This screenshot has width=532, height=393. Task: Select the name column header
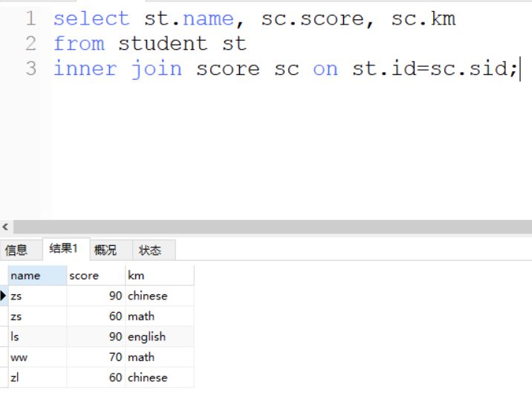(37, 276)
